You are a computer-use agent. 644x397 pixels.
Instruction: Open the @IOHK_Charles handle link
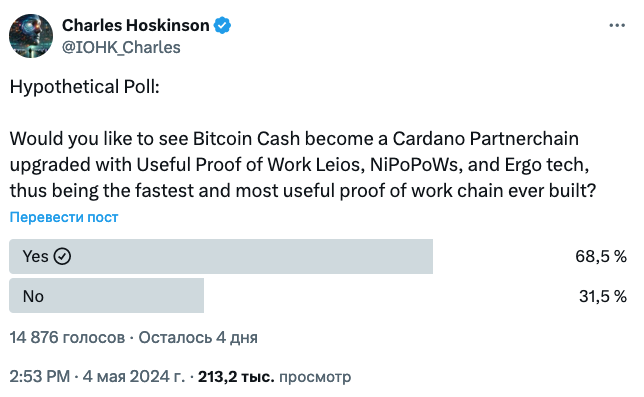click(x=121, y=48)
